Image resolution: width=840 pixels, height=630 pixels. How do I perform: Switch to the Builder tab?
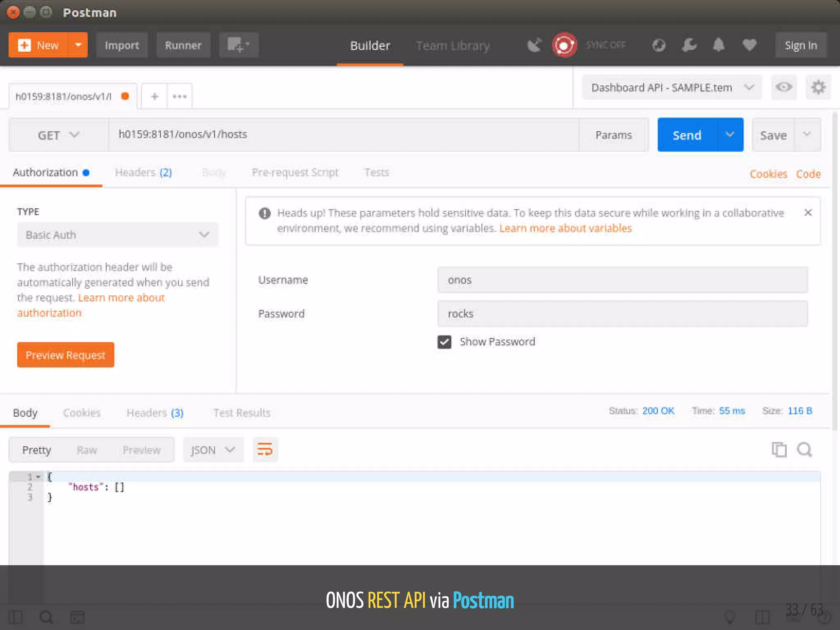(x=370, y=46)
